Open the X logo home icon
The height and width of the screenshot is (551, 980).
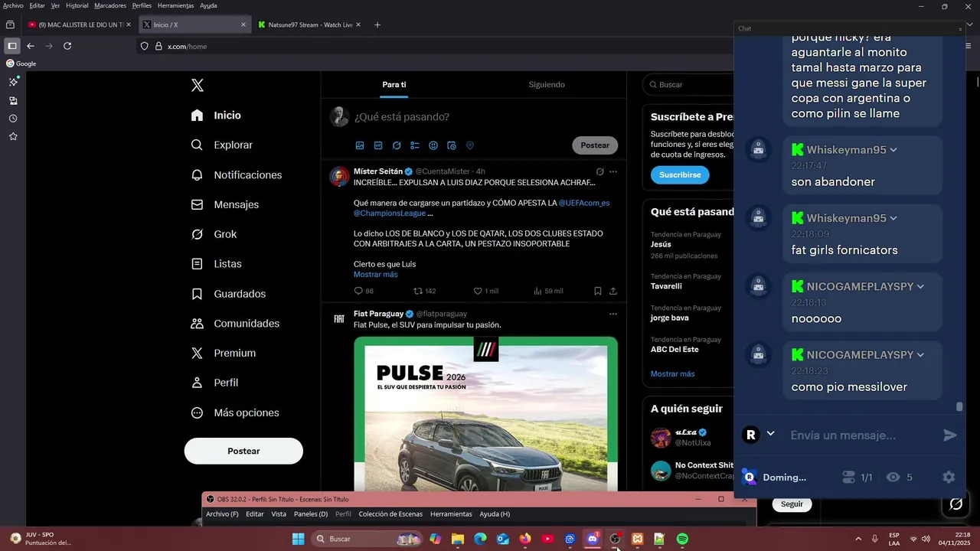click(x=198, y=85)
